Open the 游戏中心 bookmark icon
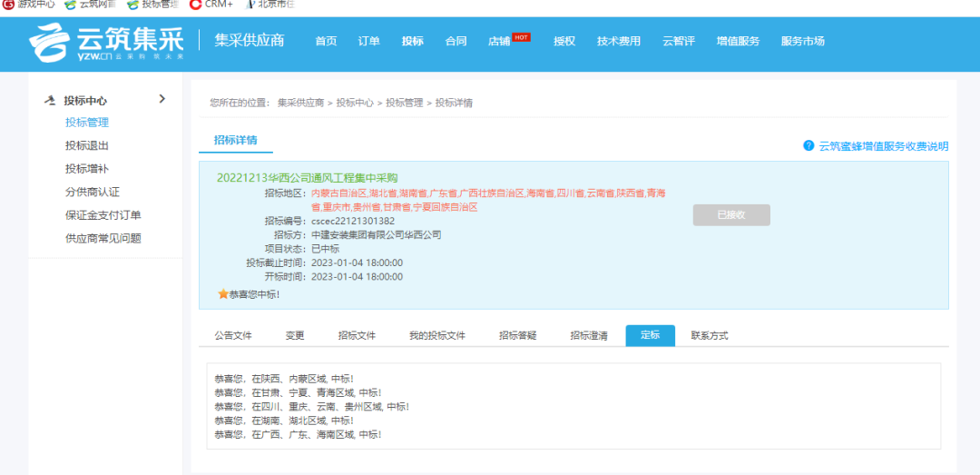This screenshot has height=475, width=980. 9,5
